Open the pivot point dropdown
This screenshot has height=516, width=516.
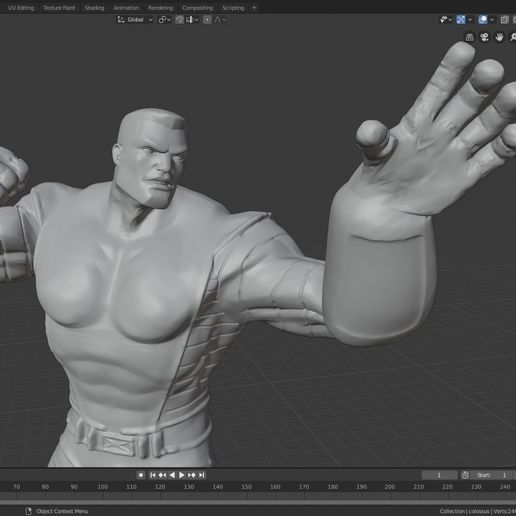point(164,20)
